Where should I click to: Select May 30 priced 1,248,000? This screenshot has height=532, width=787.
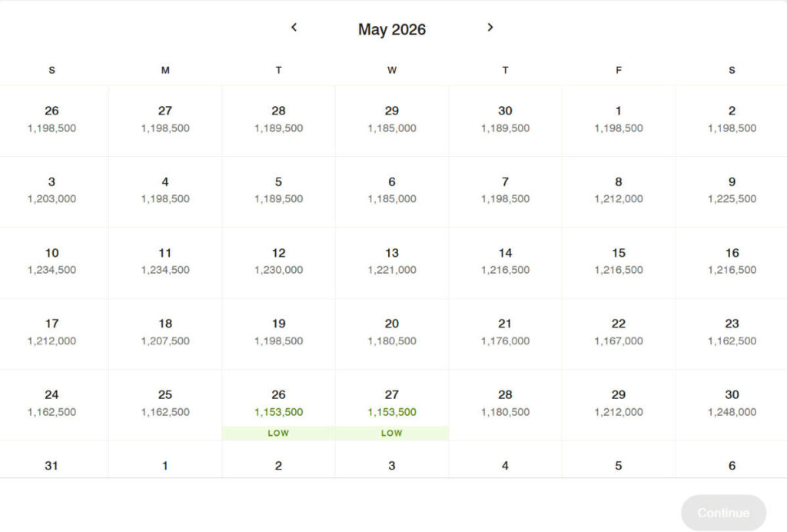[732, 403]
